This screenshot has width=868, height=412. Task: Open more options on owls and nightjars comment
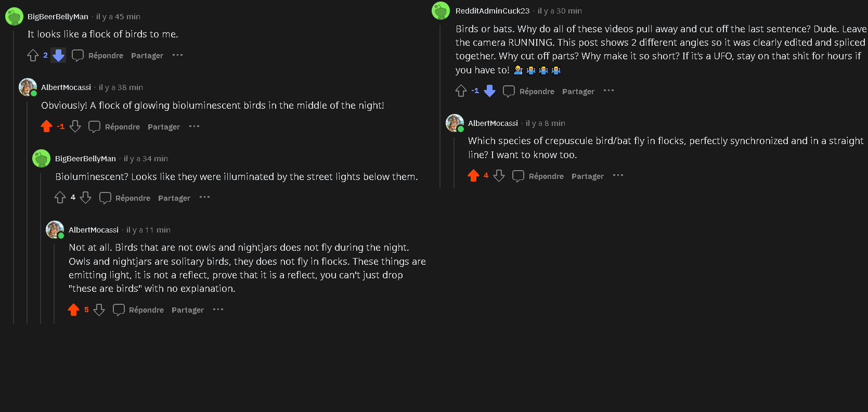[218, 310]
